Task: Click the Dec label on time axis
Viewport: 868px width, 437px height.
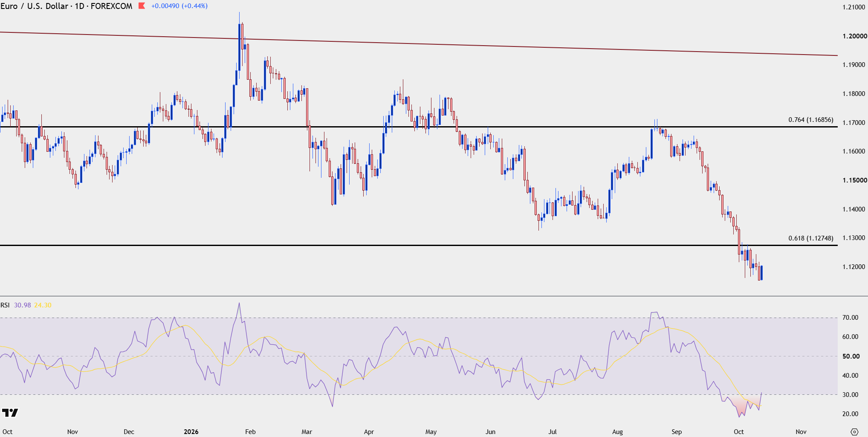Action: pos(129,432)
